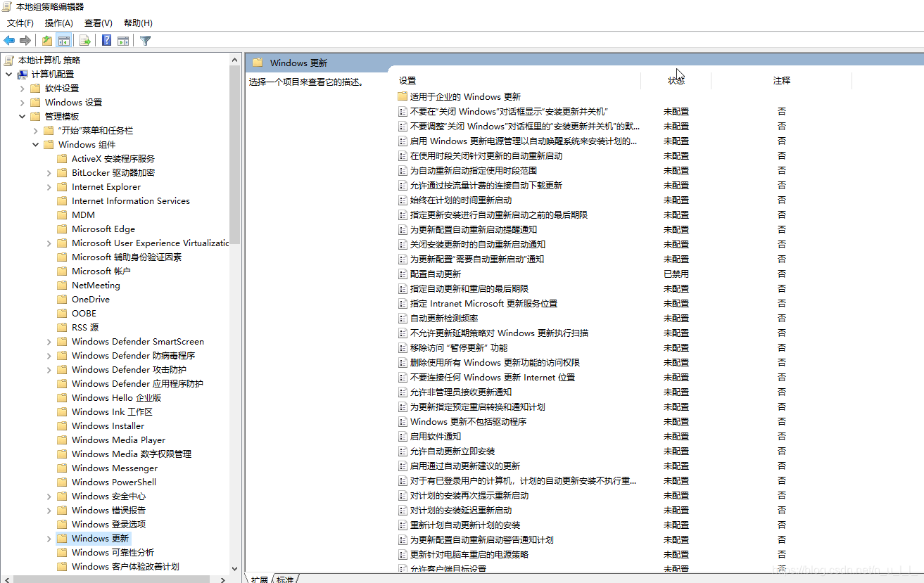The height and width of the screenshot is (583, 924).
Task: Go back with the blue Back arrow
Action: pos(9,41)
